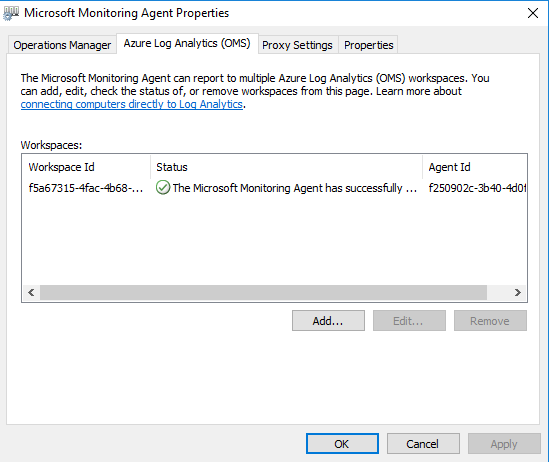The width and height of the screenshot is (549, 462).
Task: Click the Remove workspace button
Action: point(490,321)
